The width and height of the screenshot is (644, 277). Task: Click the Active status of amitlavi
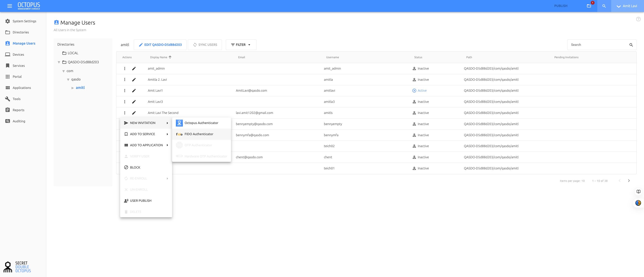point(419,91)
